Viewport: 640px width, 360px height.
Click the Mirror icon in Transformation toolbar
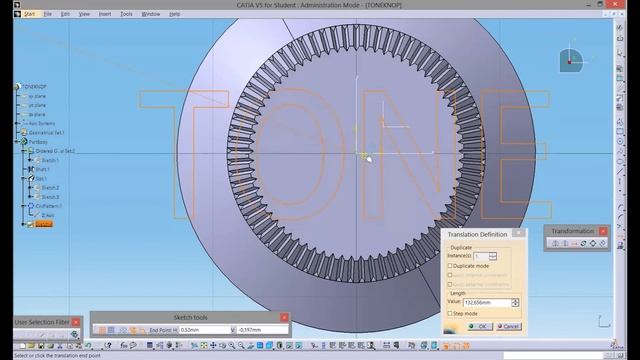coord(555,243)
